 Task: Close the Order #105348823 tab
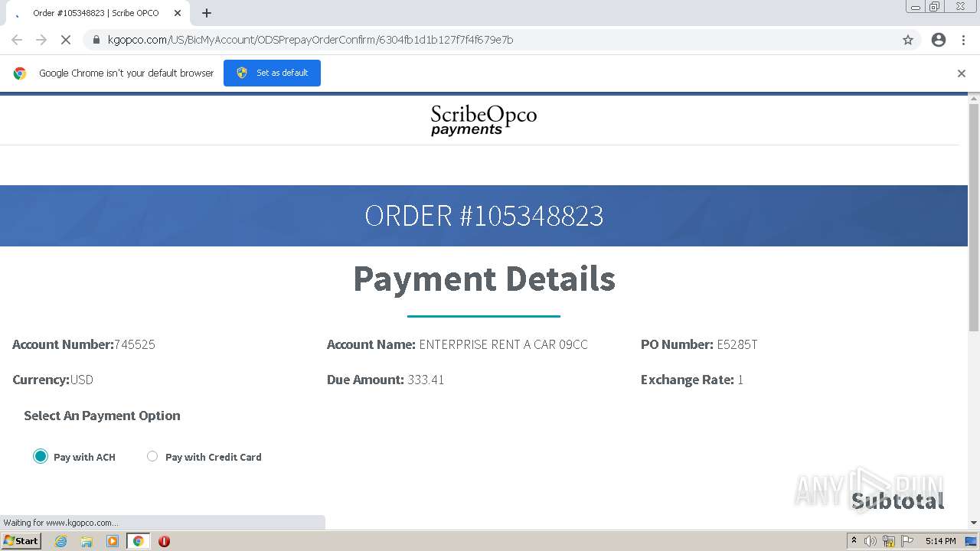click(x=178, y=13)
